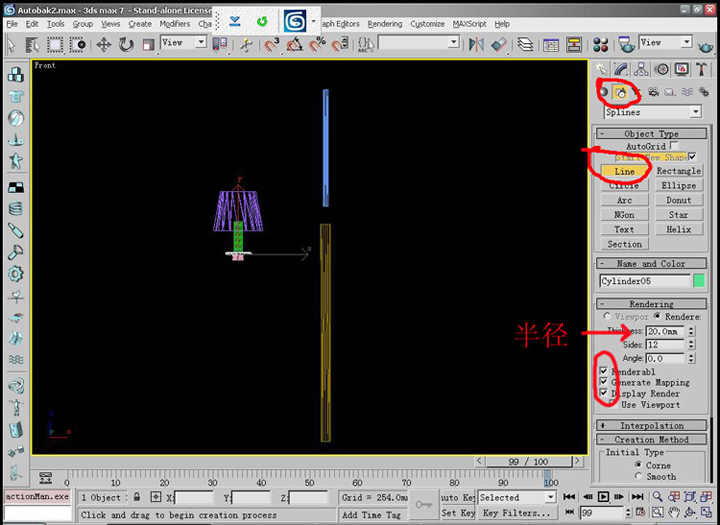Toggle the Generate Mapping checkbox
The height and width of the screenshot is (525, 720).
point(604,382)
